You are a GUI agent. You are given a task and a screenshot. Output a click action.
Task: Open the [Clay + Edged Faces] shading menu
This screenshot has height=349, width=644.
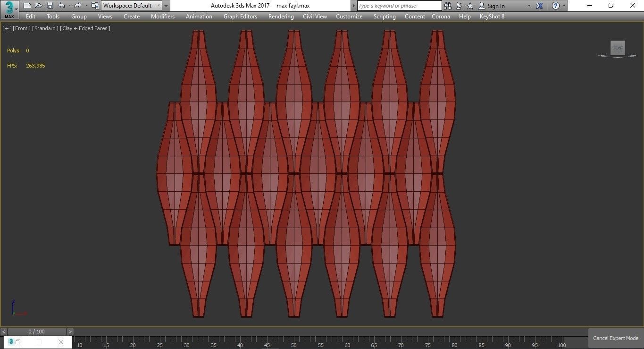pos(85,28)
